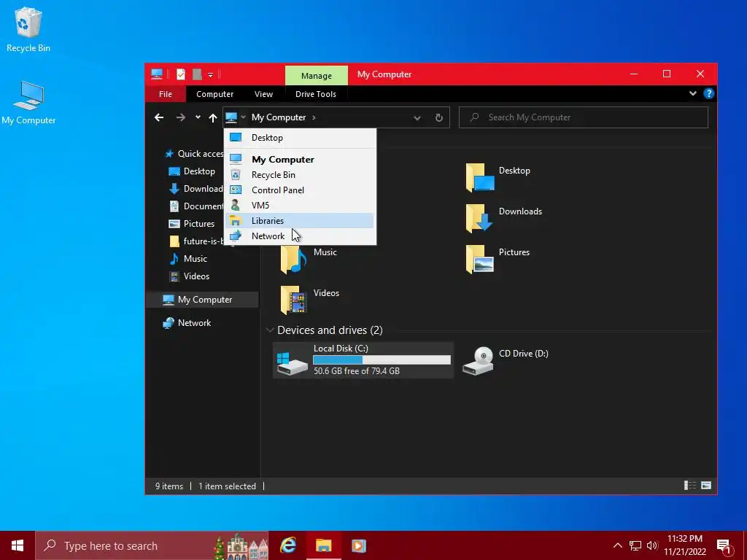
Task: Switch to the View ribbon tab
Action: [263, 94]
